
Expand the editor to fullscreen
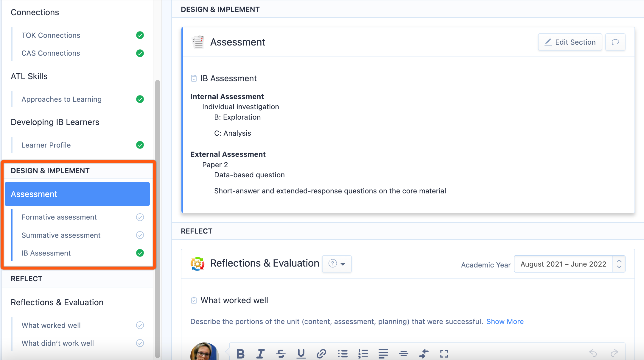(x=444, y=354)
